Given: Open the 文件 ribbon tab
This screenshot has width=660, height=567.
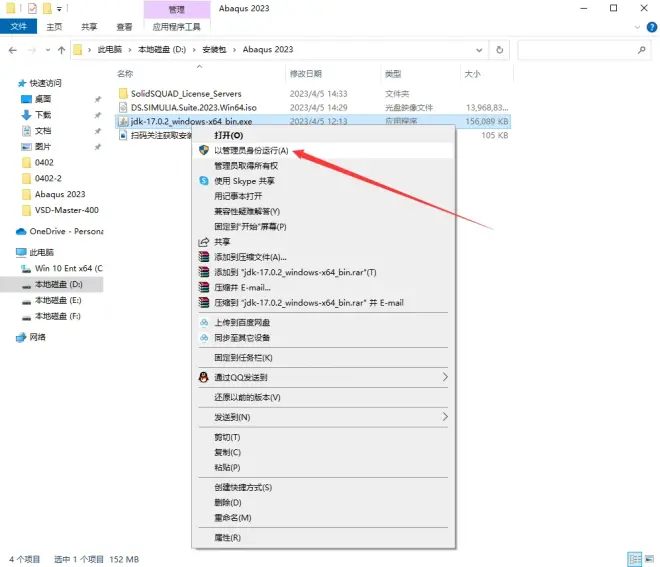Looking at the screenshot, I should tap(19, 27).
